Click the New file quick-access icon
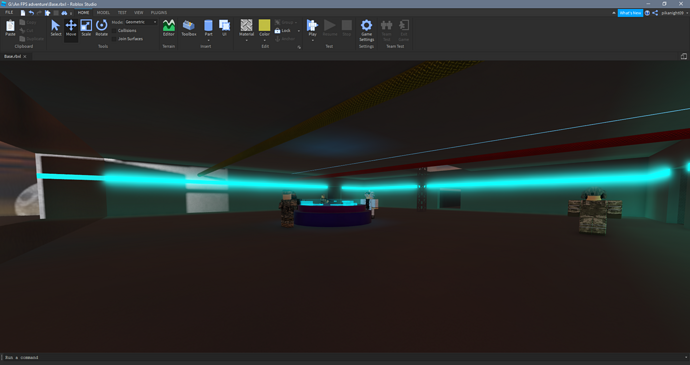This screenshot has height=365, width=690. 23,13
